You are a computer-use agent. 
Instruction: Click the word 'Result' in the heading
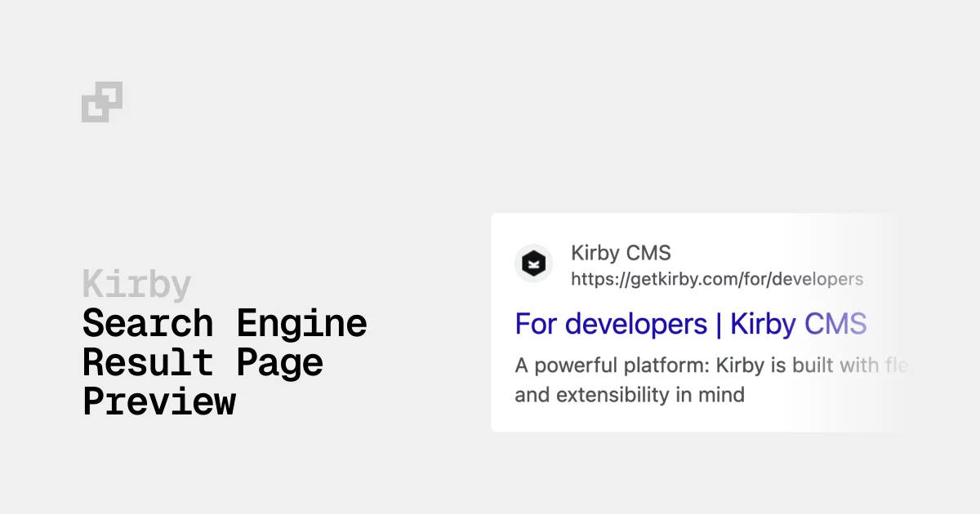pos(148,362)
